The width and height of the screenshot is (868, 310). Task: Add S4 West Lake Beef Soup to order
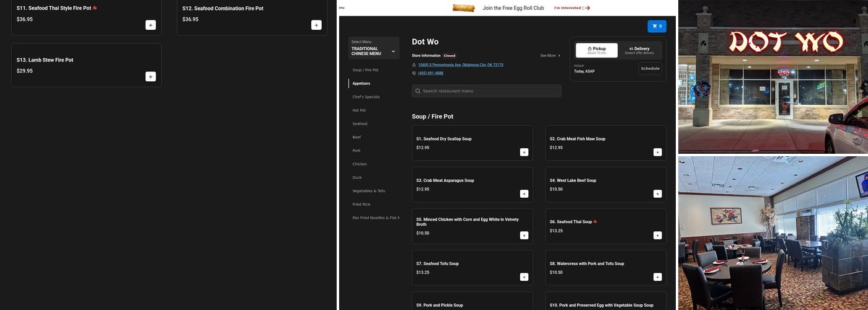(657, 194)
